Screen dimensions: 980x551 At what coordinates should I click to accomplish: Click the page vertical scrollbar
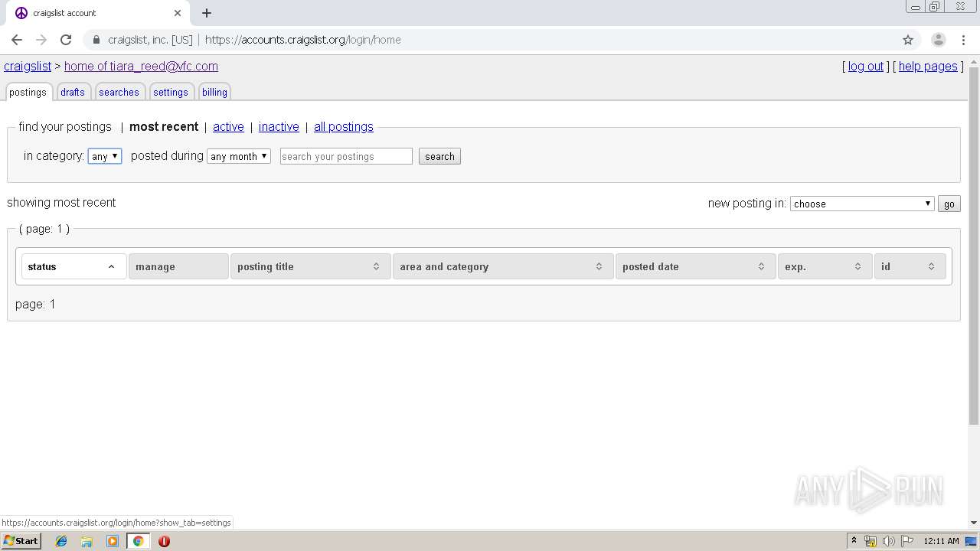coord(974,245)
